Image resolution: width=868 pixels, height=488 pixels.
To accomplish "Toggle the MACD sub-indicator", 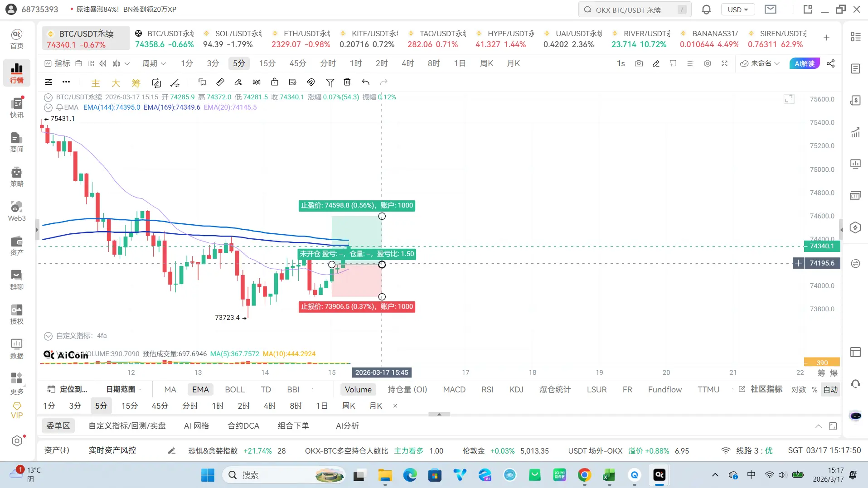I will tap(454, 390).
